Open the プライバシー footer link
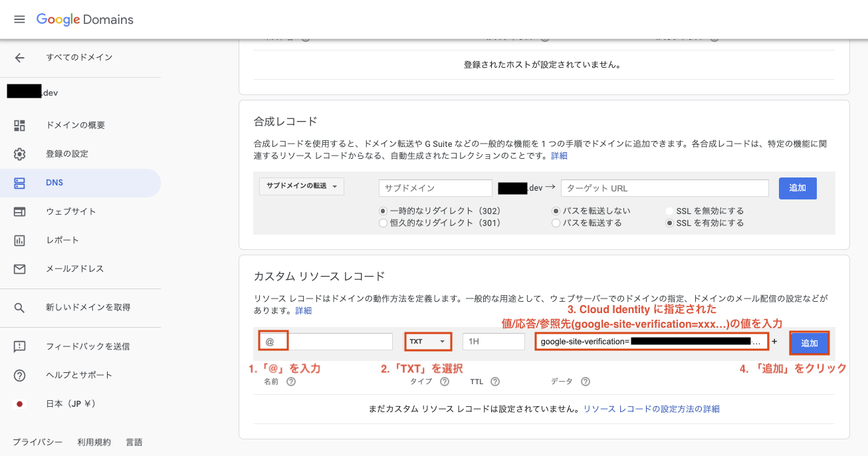The image size is (868, 456). tap(37, 442)
